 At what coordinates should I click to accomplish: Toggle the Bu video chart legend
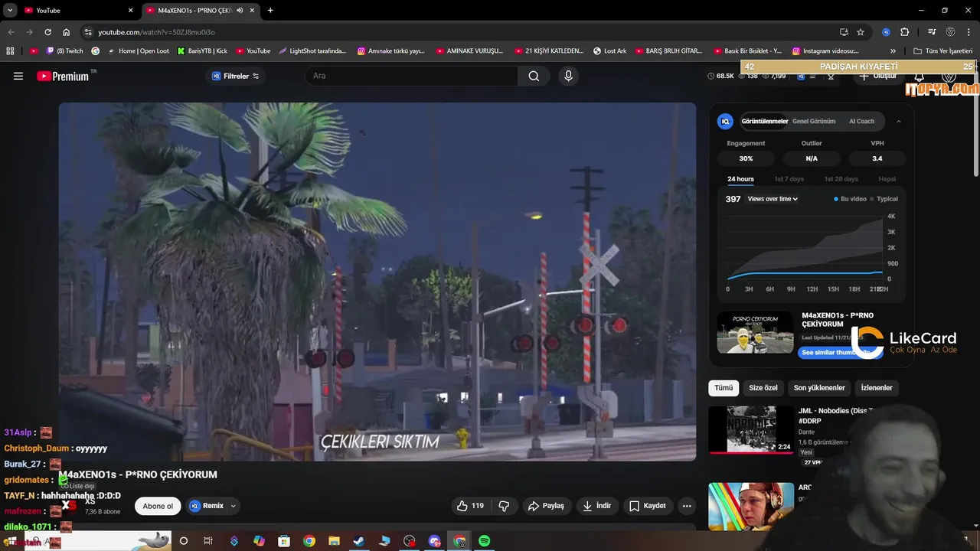click(850, 199)
